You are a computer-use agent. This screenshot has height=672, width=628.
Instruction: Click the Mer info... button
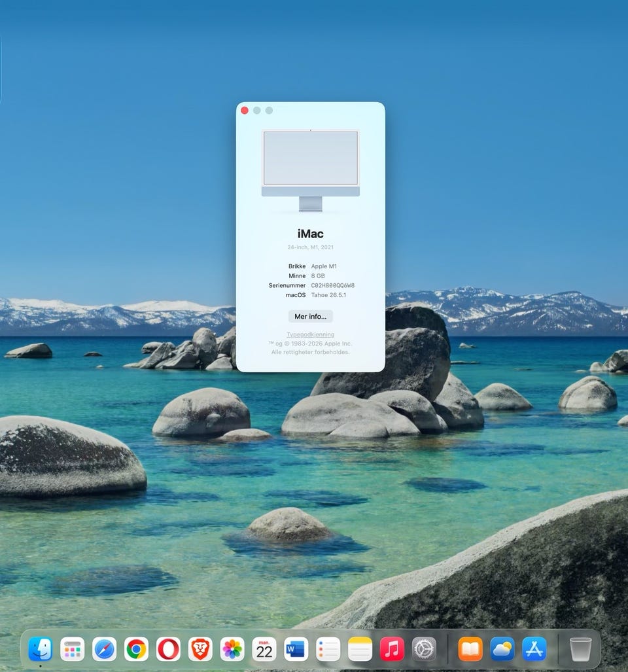tap(311, 316)
